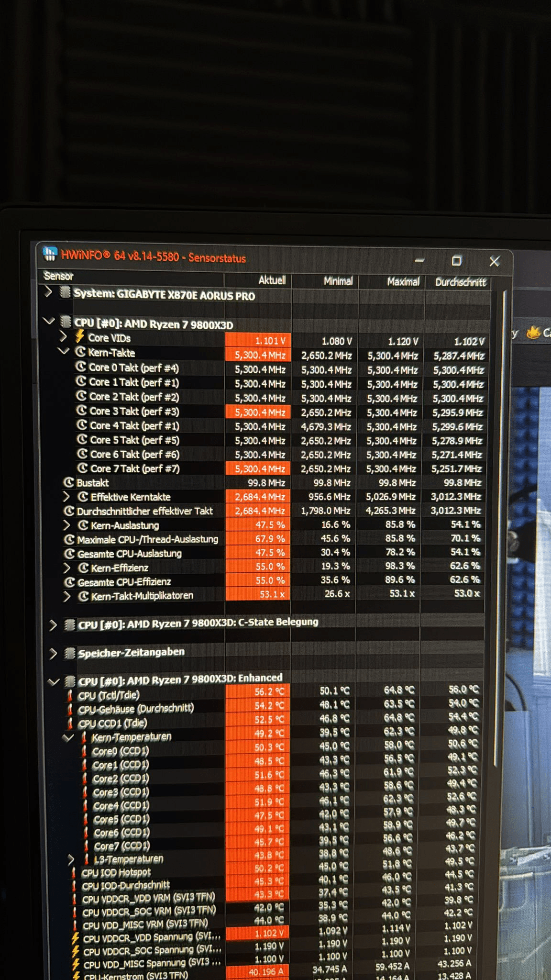
Task: Maximize the HWiNFO Sensorstatus window
Action: (x=456, y=260)
